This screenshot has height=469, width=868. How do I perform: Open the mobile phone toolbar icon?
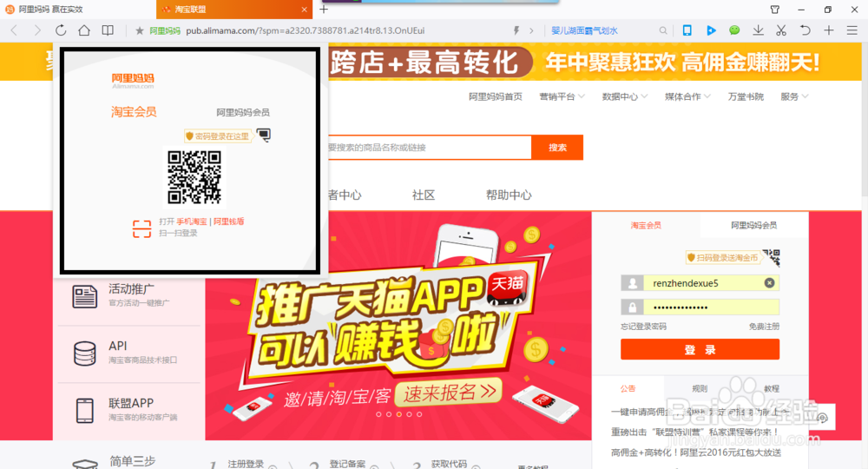[x=687, y=30]
